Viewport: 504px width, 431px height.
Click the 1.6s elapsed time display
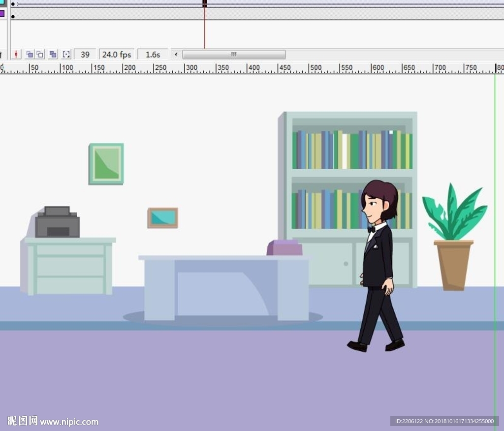153,54
